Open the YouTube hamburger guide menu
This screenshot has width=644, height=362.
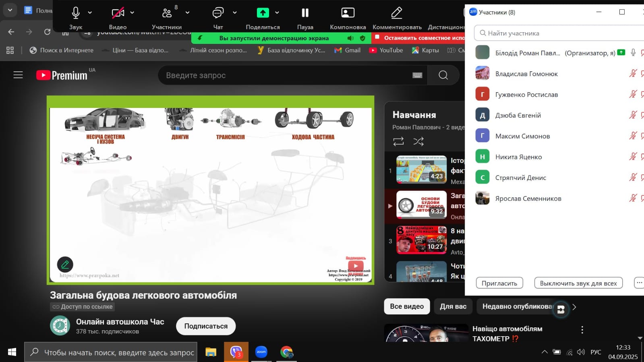point(18,75)
